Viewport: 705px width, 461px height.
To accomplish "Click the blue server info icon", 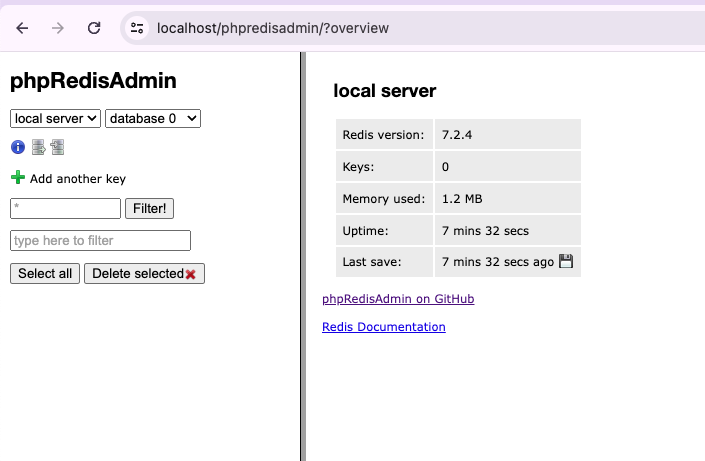I will click(18, 147).
